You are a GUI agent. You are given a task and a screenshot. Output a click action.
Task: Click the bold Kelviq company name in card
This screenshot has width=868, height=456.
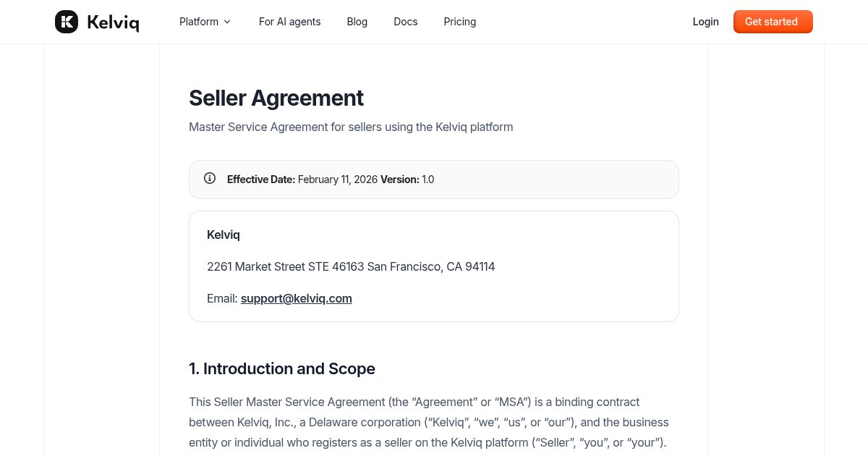224,235
